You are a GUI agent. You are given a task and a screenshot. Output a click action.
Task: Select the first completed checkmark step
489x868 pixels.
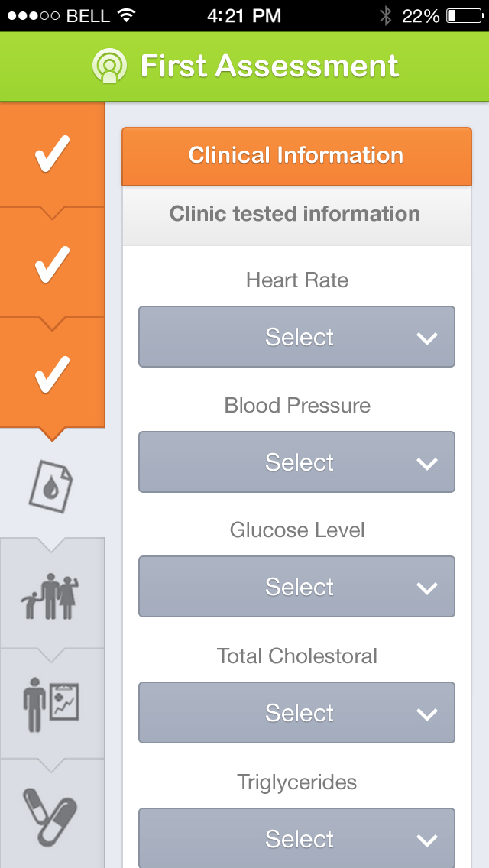coord(52,154)
